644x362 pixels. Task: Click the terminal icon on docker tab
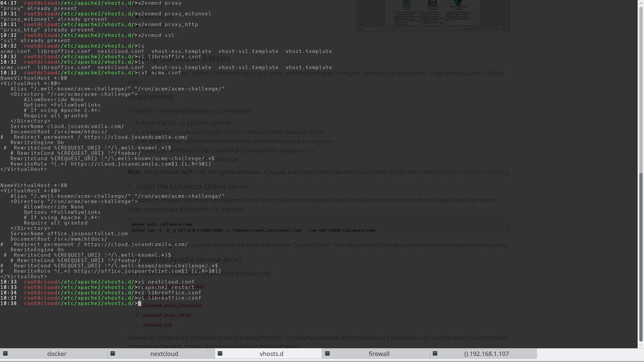(5, 354)
